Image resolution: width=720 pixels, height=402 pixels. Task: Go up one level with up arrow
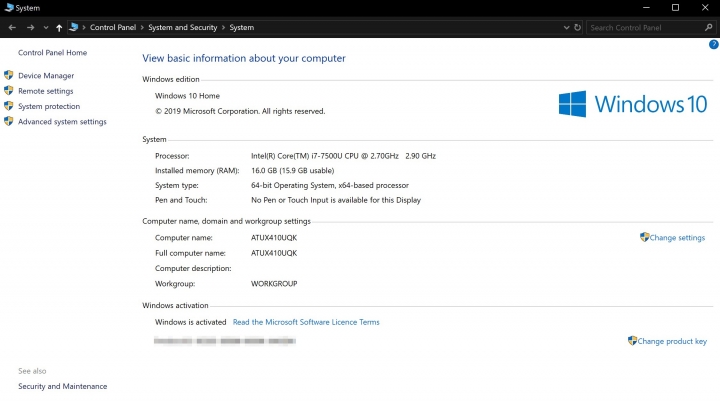[59, 28]
